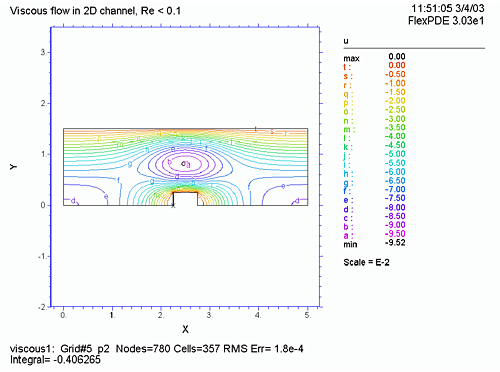Select the magenta 'a' legend entry -9.50
The image size is (500, 372).
pyautogui.click(x=374, y=234)
